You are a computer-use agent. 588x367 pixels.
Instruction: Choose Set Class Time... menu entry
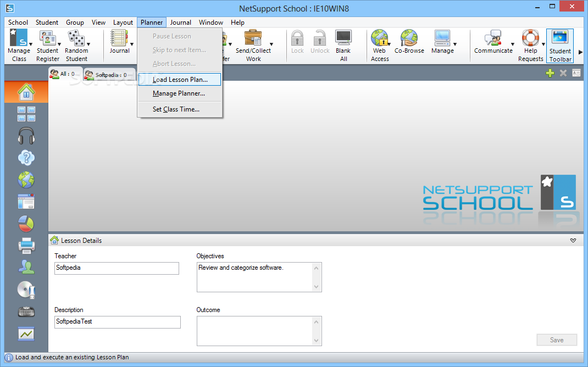point(180,109)
